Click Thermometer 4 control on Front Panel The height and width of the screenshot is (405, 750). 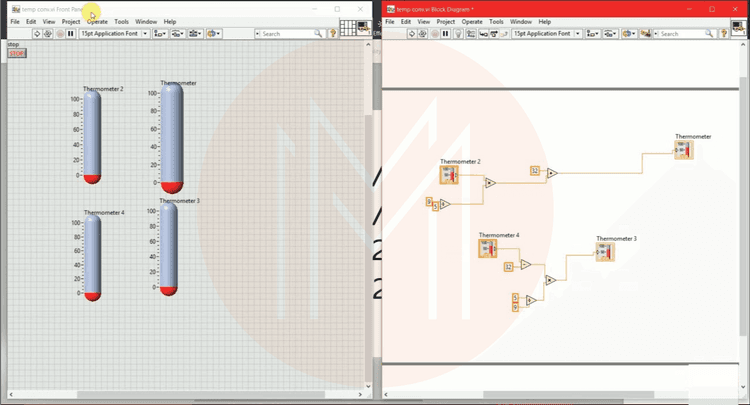(x=92, y=258)
